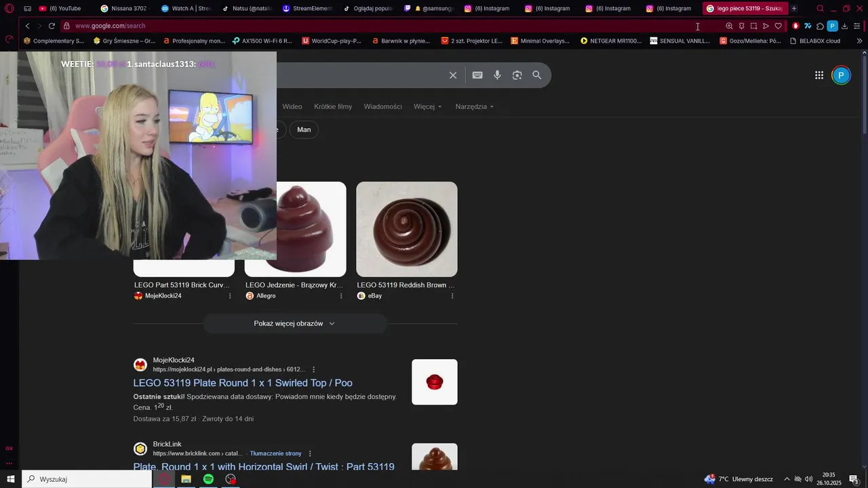Open options menu for the mojeklocki24.pl result URL
This screenshot has width=868, height=488.
click(x=313, y=369)
